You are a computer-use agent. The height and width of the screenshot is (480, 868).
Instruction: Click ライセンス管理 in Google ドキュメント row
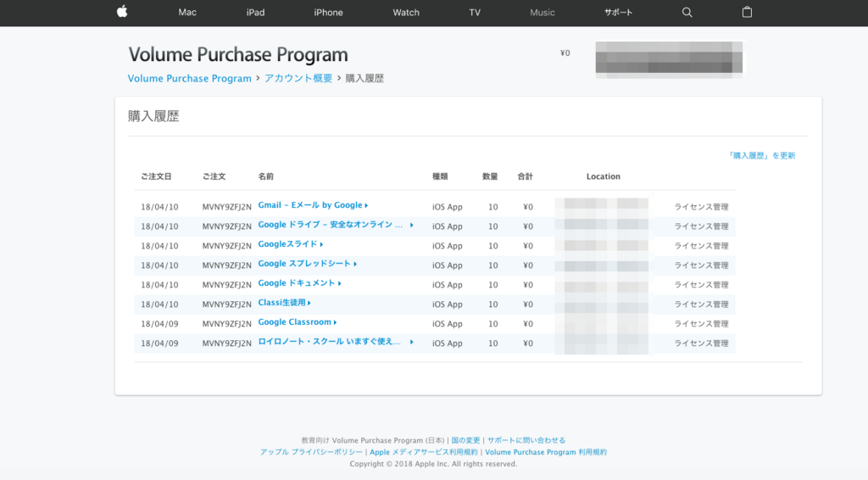(x=701, y=285)
